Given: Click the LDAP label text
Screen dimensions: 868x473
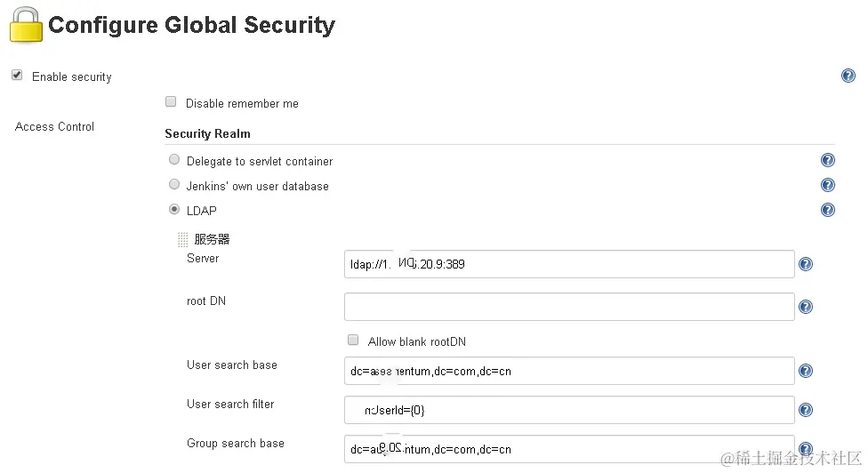Looking at the screenshot, I should pyautogui.click(x=202, y=211).
